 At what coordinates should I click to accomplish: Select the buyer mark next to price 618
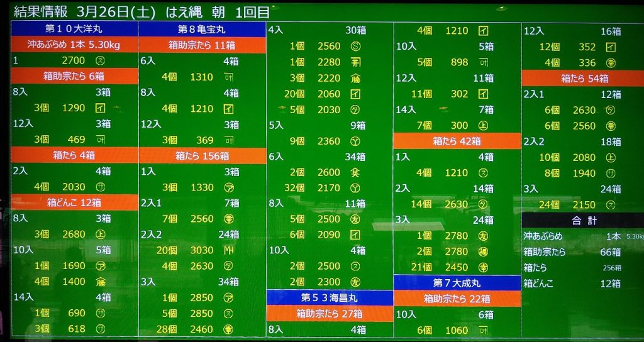(x=100, y=328)
